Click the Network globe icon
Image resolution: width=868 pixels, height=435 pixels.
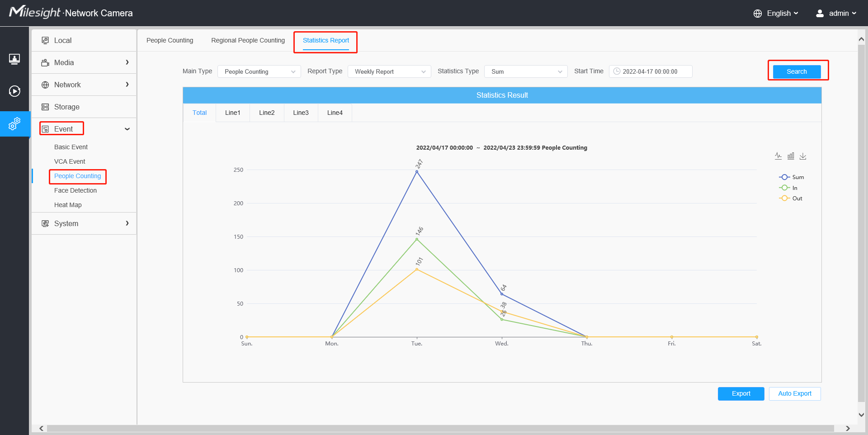point(45,85)
